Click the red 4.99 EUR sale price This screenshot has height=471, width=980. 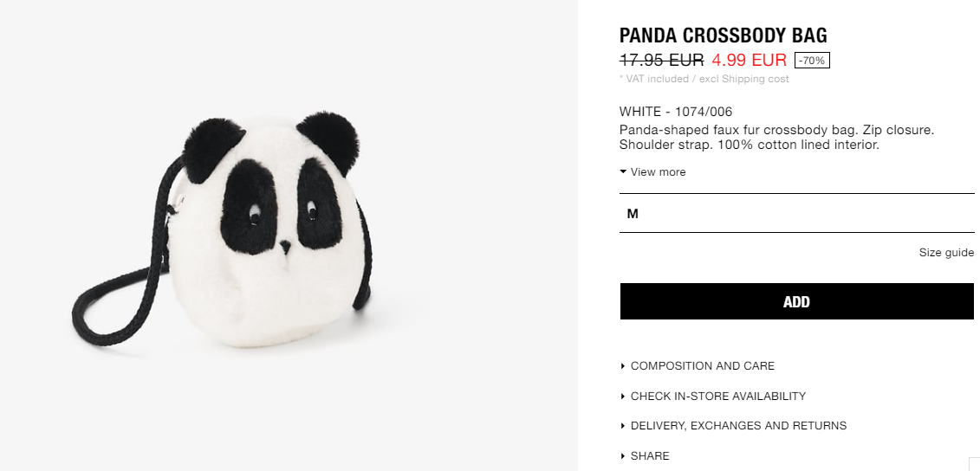pos(750,60)
